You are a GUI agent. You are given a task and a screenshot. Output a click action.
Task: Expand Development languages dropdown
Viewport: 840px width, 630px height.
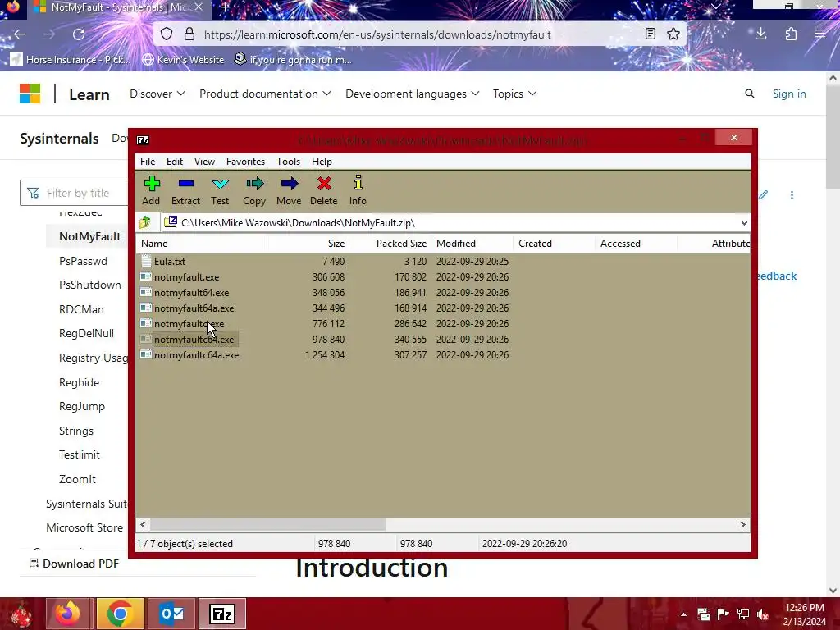412,94
